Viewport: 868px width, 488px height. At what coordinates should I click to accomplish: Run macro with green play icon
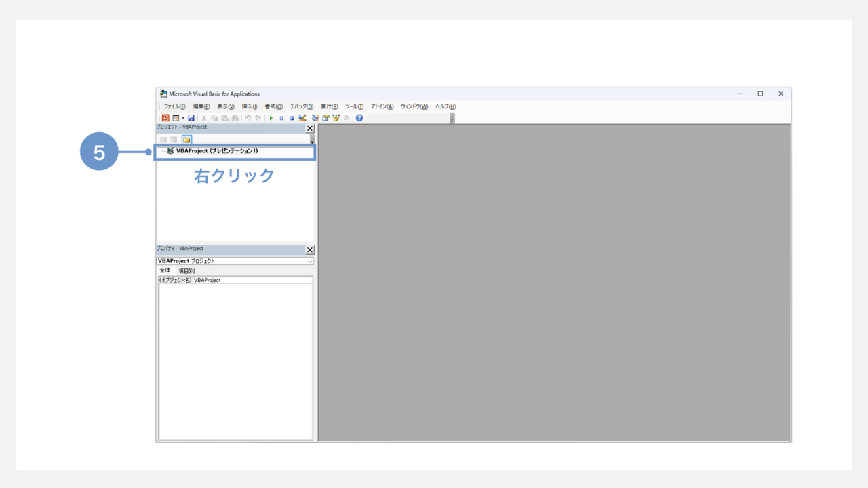pyautogui.click(x=271, y=118)
